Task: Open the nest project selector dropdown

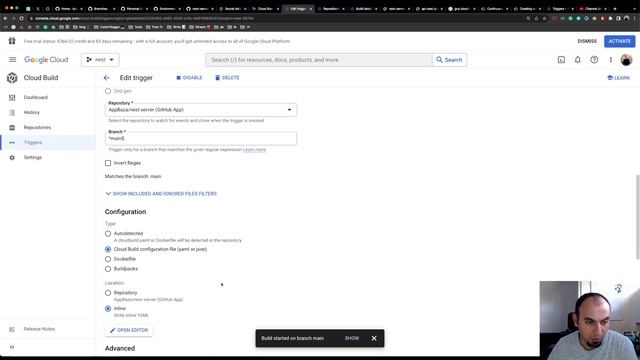Action: pos(100,60)
